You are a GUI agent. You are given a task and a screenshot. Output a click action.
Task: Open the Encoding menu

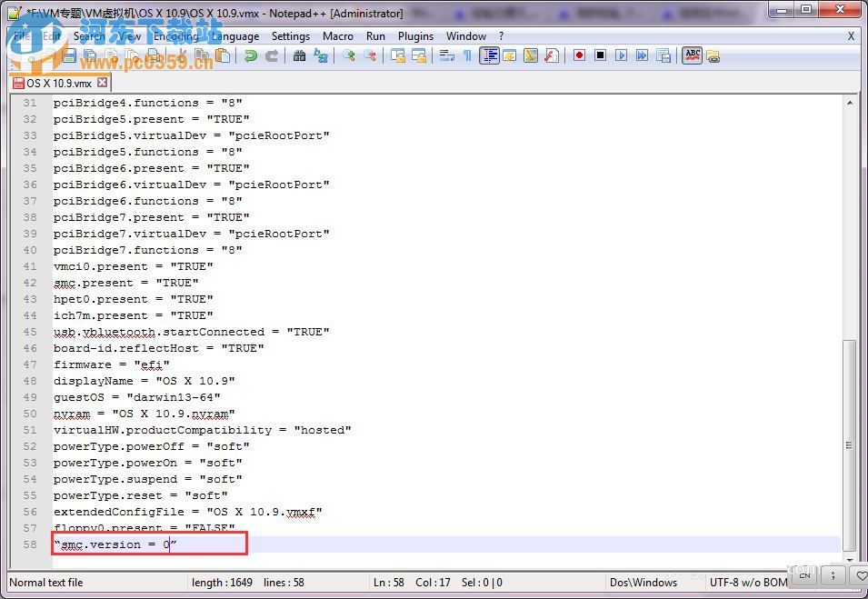point(175,36)
